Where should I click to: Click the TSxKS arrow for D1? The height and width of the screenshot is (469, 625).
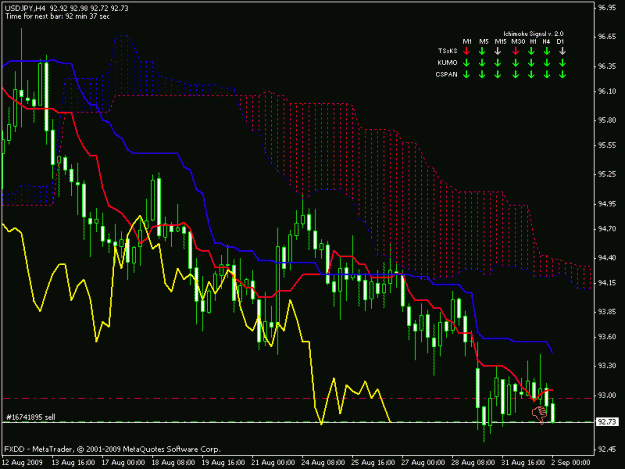point(562,51)
